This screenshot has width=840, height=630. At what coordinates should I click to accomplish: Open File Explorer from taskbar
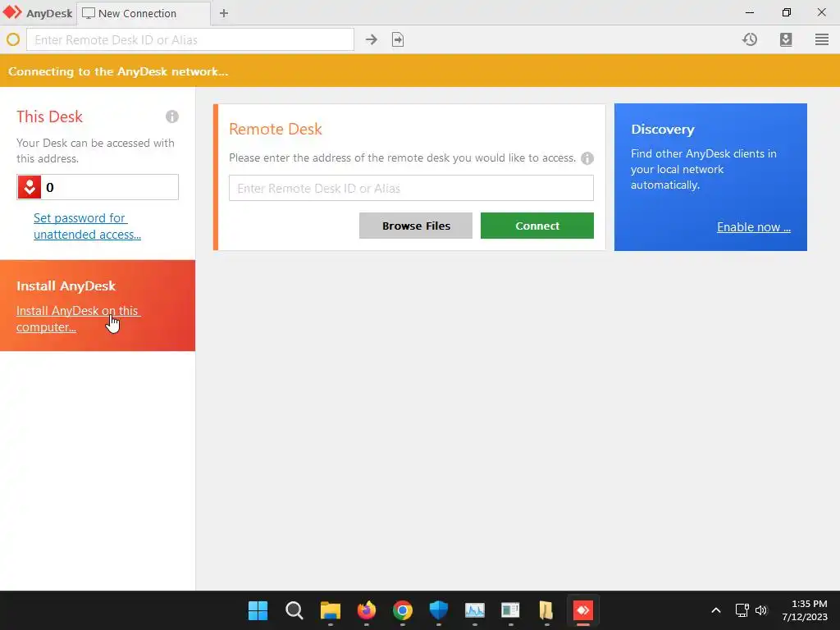[x=331, y=610]
